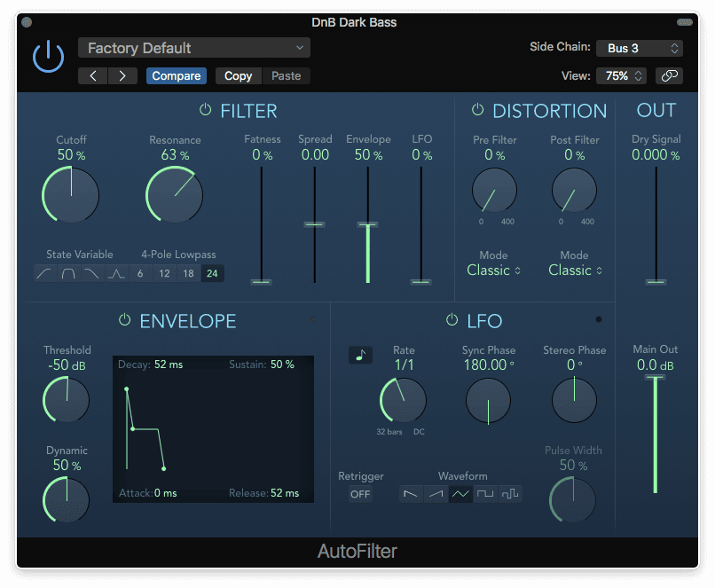Toggle the ENVELOPE section power icon

click(124, 320)
